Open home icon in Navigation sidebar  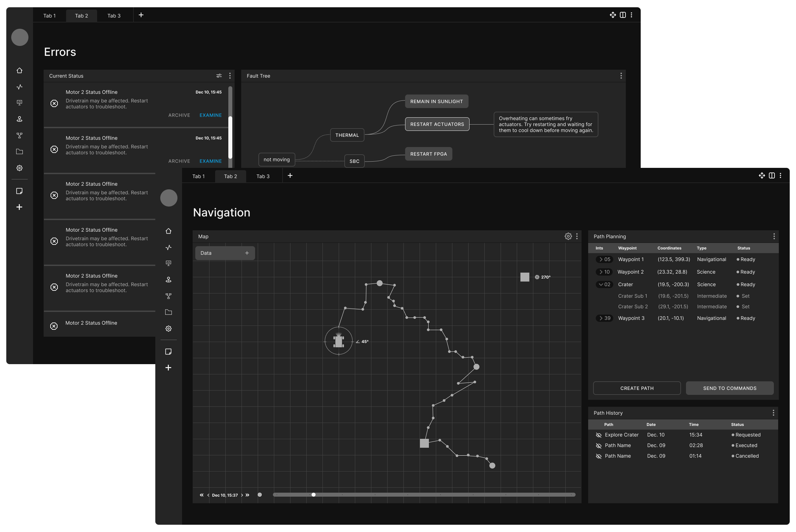click(168, 231)
